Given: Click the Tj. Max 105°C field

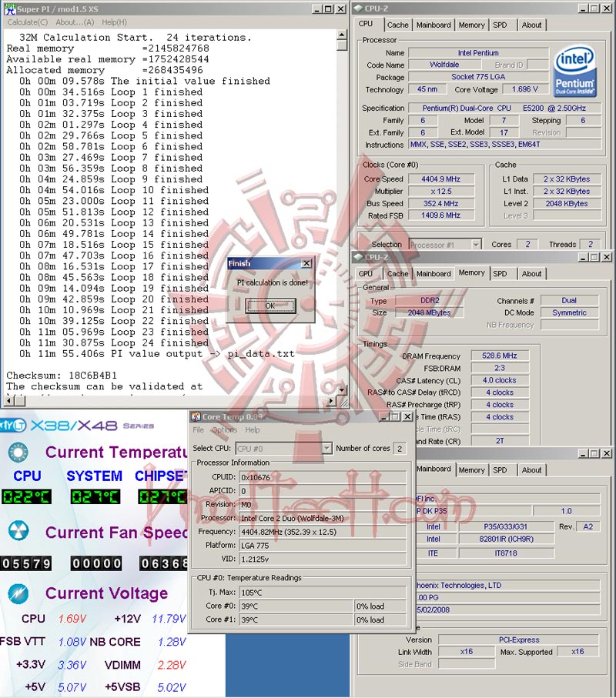Looking at the screenshot, I should [x=323, y=593].
